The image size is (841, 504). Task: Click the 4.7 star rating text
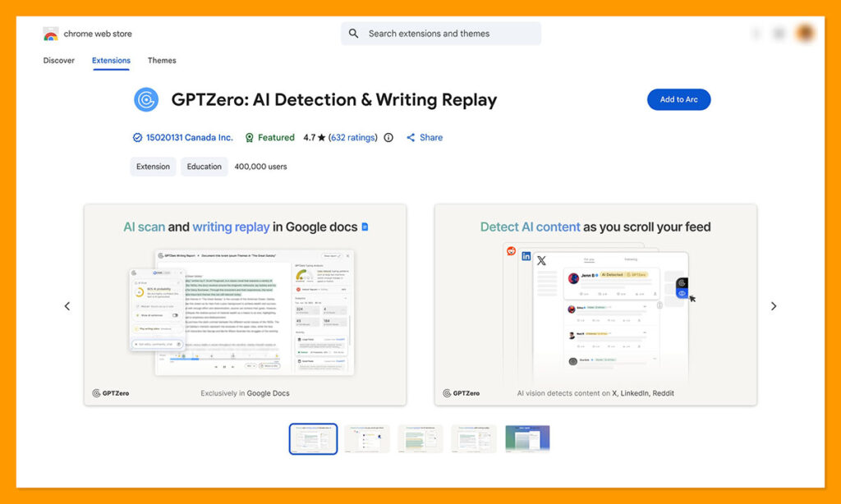(x=315, y=138)
